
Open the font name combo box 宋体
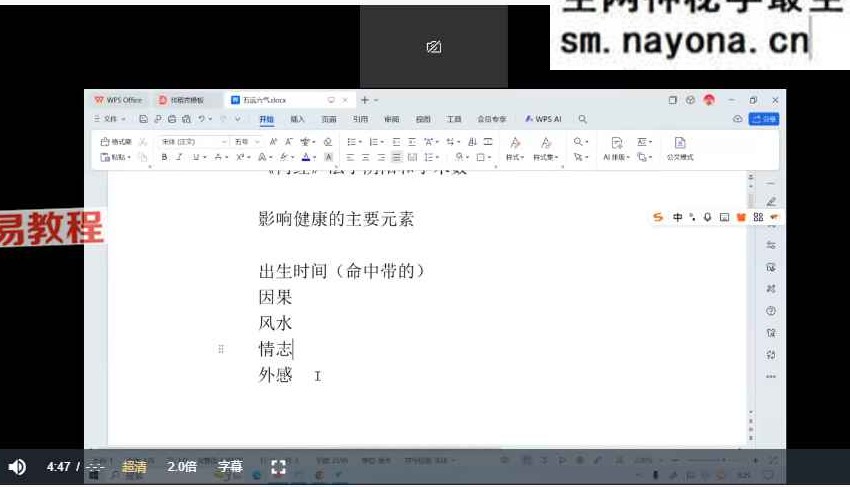click(x=193, y=142)
